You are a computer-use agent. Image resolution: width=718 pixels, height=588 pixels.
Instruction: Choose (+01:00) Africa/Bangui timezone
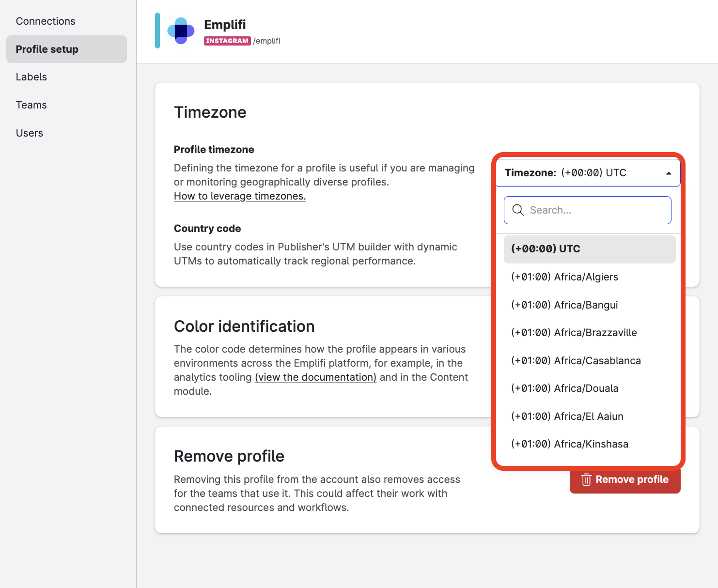590,305
